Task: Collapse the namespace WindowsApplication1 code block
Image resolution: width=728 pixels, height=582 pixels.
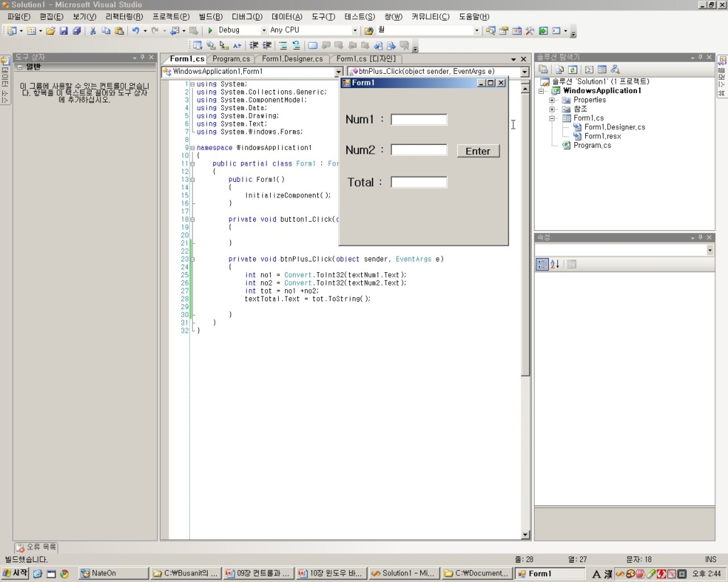Action: [192, 148]
